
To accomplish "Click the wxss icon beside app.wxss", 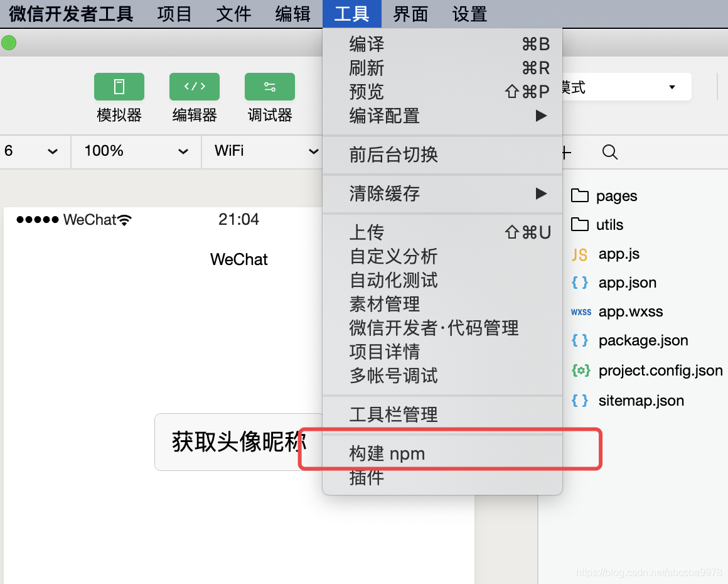I will click(581, 311).
